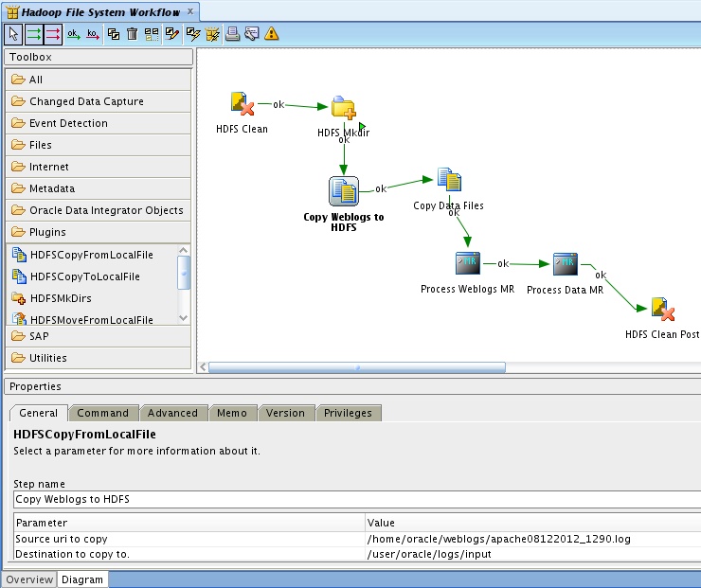This screenshot has height=588, width=701.
Task: Click the execute package lightning icon
Action: [212, 34]
